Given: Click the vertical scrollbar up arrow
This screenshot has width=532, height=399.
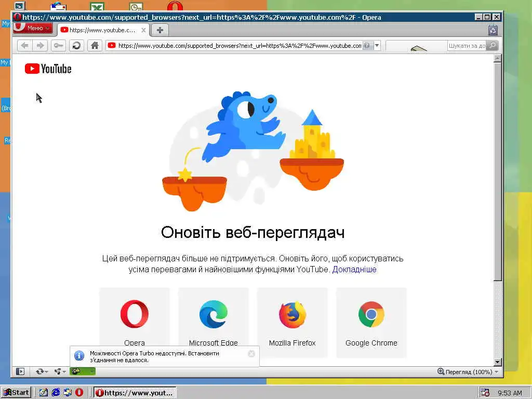Looking at the screenshot, I should 497,58.
